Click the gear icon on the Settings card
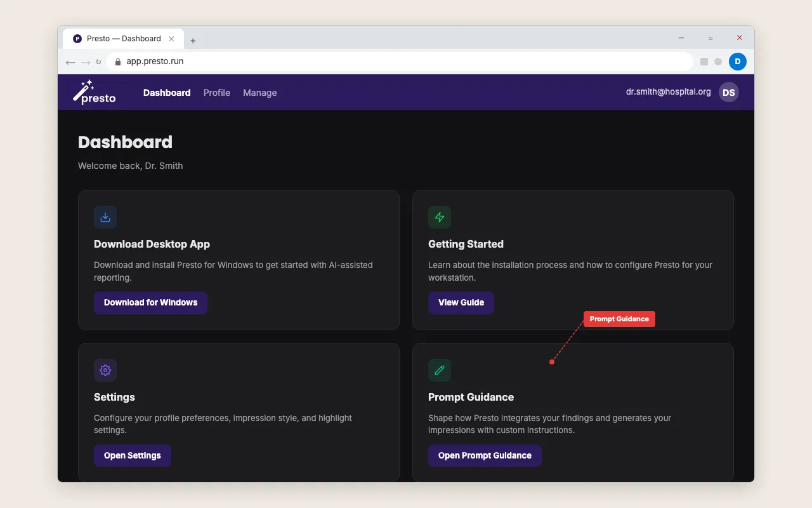The image size is (812, 508). (x=105, y=370)
